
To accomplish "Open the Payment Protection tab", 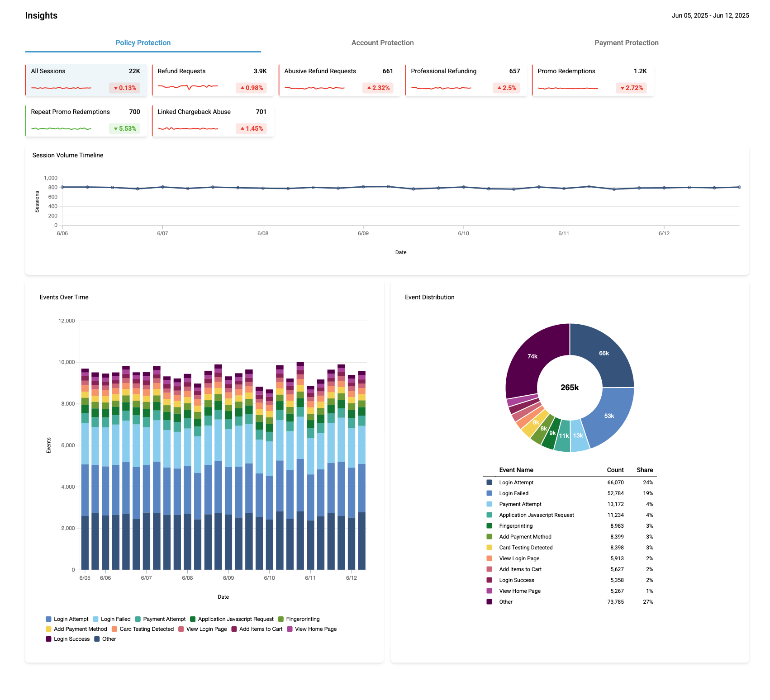I will pos(626,43).
